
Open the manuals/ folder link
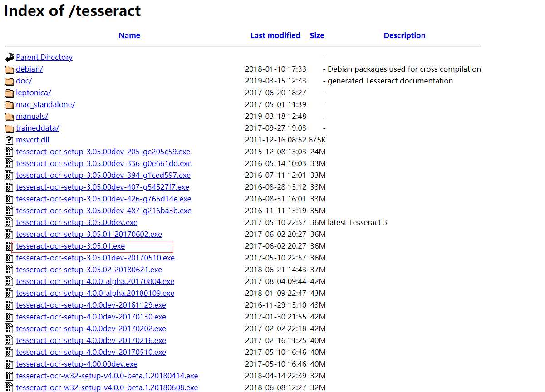click(32, 116)
